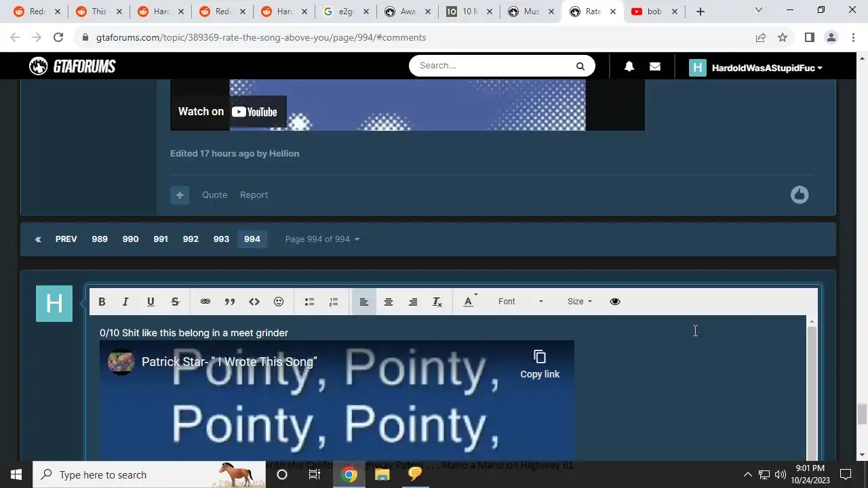Screen dimensions: 868x488
Task: Click the editor text line 0/10
Action: (194, 333)
